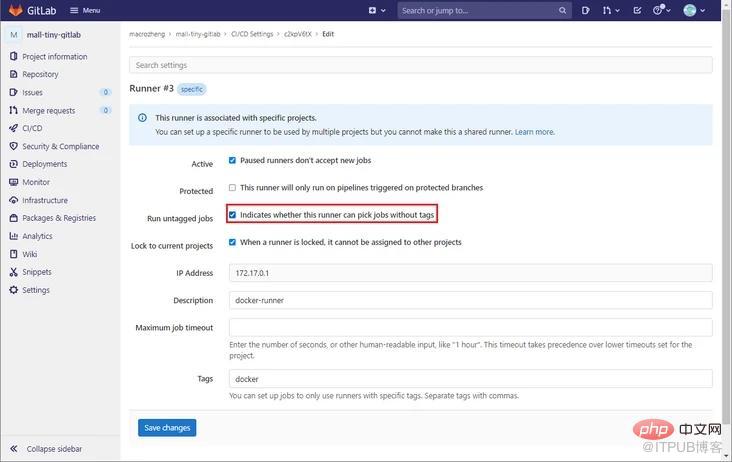The height and width of the screenshot is (462, 732).
Task: Open Infrastructure icon in sidebar
Action: [14, 200]
